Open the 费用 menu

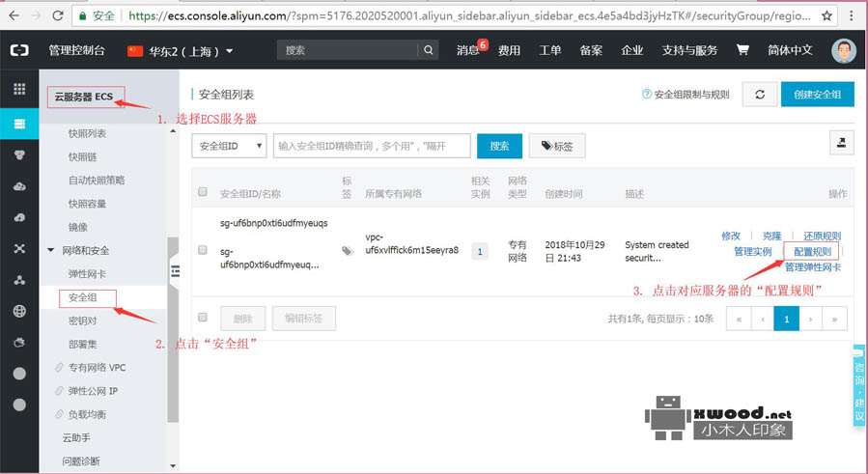[509, 50]
